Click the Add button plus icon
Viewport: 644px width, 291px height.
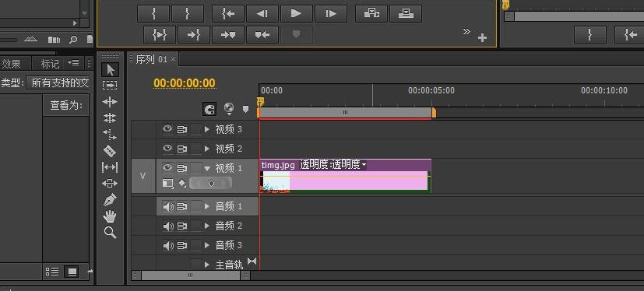point(482,38)
